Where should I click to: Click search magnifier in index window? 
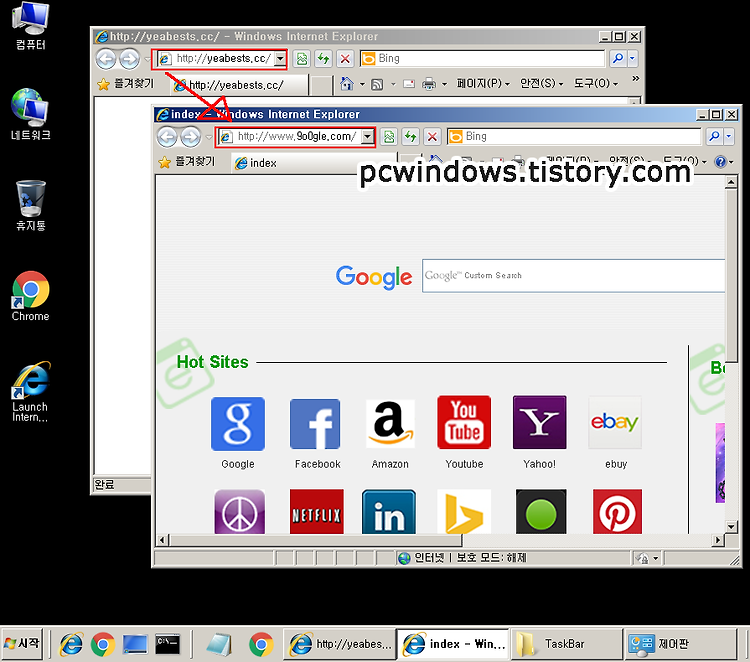(715, 136)
